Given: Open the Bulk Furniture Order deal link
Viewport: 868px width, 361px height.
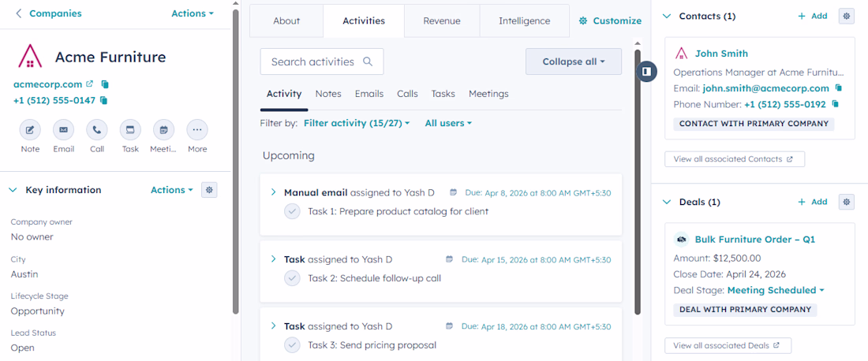Looking at the screenshot, I should click(x=754, y=239).
